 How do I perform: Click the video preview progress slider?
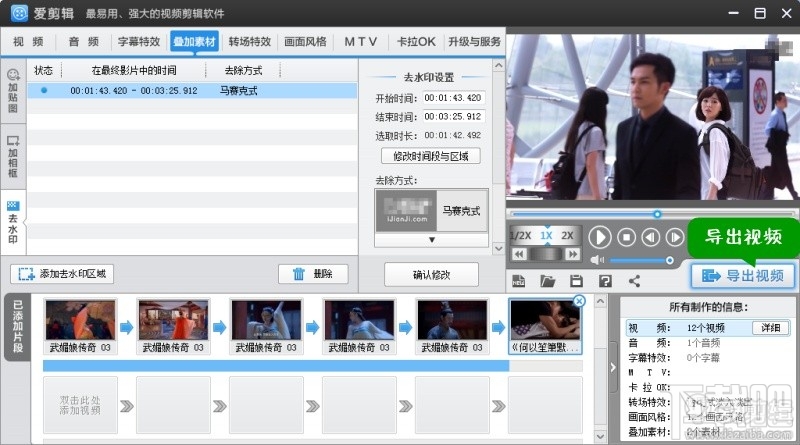click(652, 214)
